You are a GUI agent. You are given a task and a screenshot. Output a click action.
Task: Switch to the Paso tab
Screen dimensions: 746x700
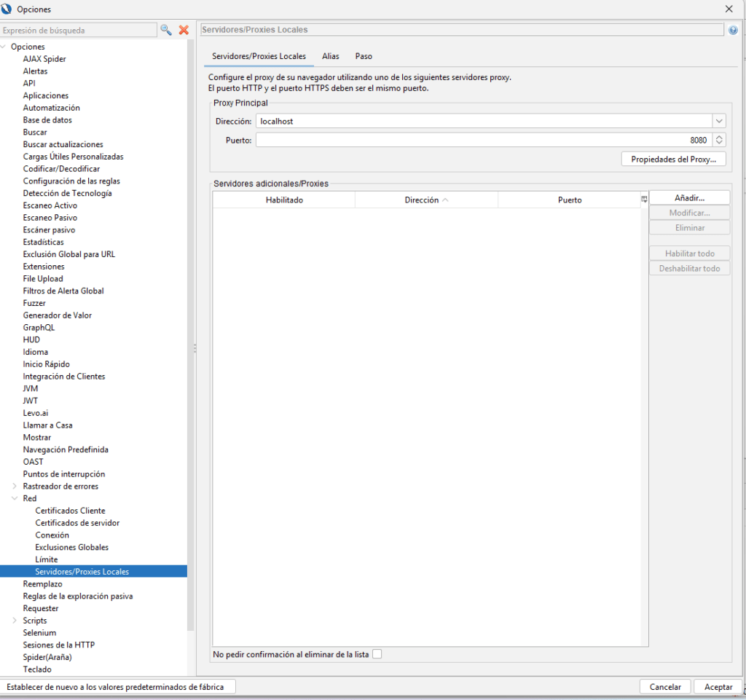point(364,56)
